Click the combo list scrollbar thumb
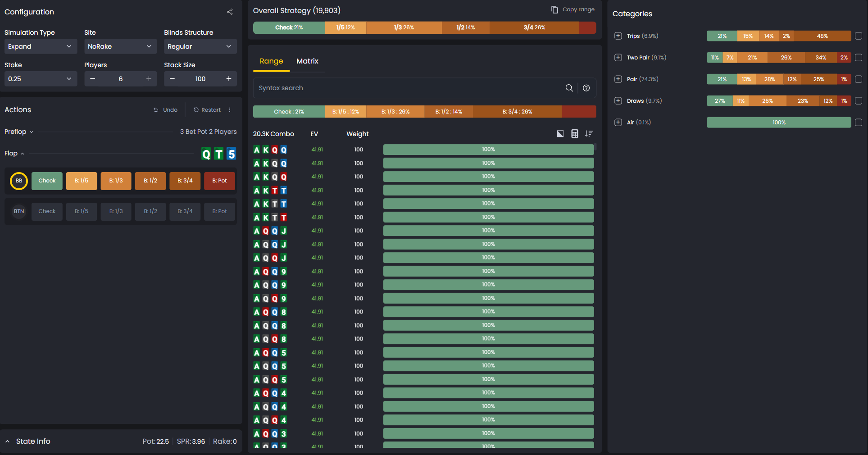Viewport: 868px width, 455px height. coord(595,147)
